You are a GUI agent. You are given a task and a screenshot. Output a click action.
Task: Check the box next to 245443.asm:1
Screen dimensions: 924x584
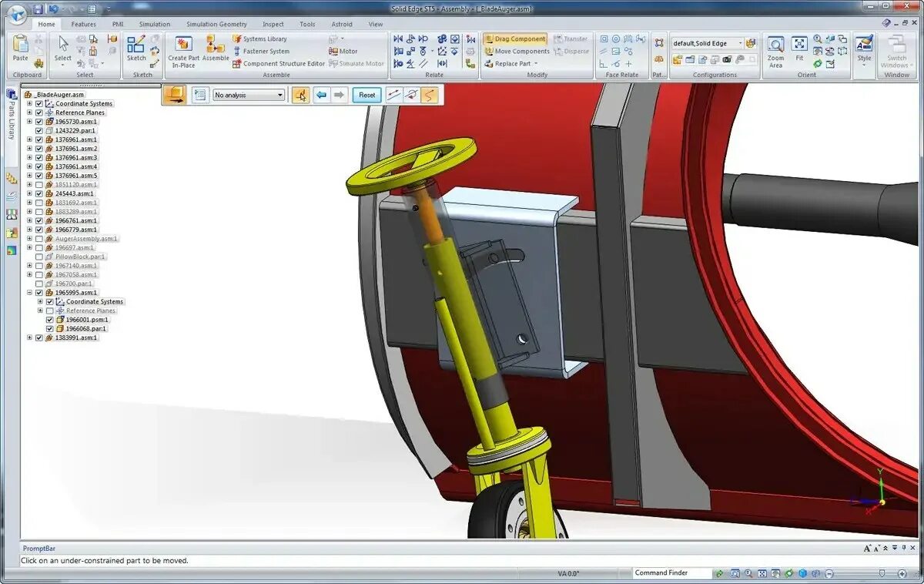pos(38,193)
